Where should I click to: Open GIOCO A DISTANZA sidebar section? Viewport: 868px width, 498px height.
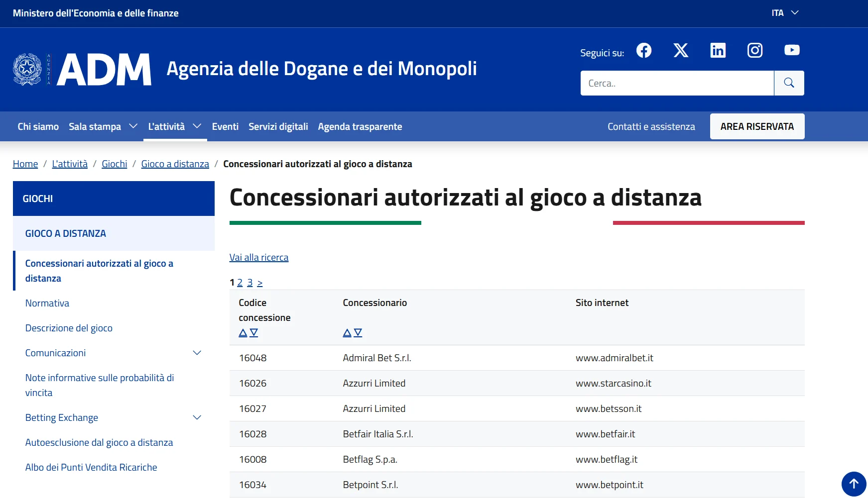pyautogui.click(x=114, y=233)
